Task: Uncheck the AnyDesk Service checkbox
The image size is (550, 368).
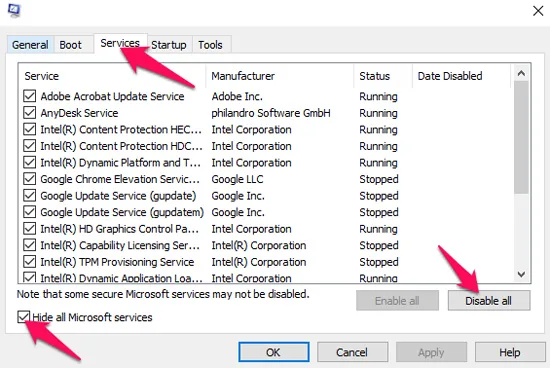Action: click(x=29, y=113)
